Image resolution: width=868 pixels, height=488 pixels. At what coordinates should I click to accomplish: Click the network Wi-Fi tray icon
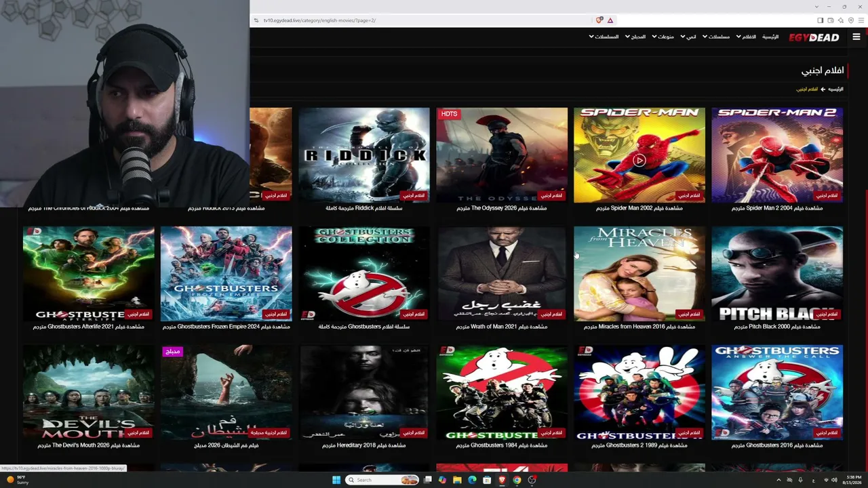pos(825,480)
